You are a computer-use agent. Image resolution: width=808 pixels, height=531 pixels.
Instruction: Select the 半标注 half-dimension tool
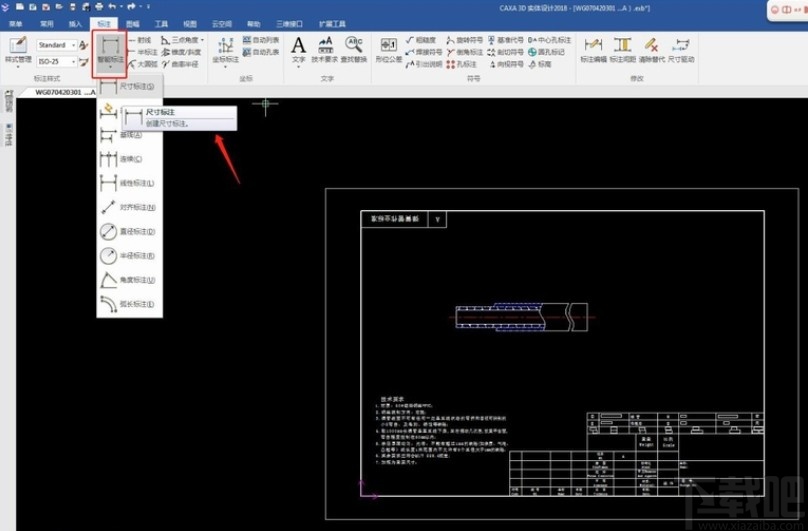(143, 52)
